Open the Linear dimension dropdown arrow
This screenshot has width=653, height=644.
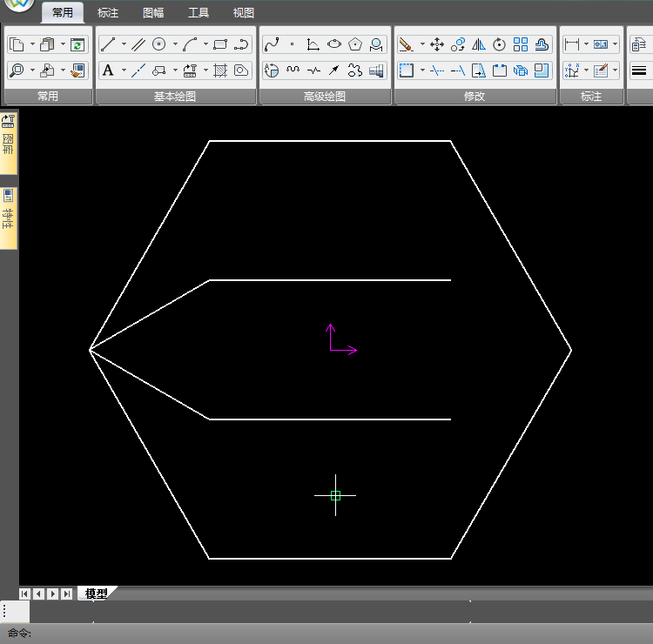(586, 44)
